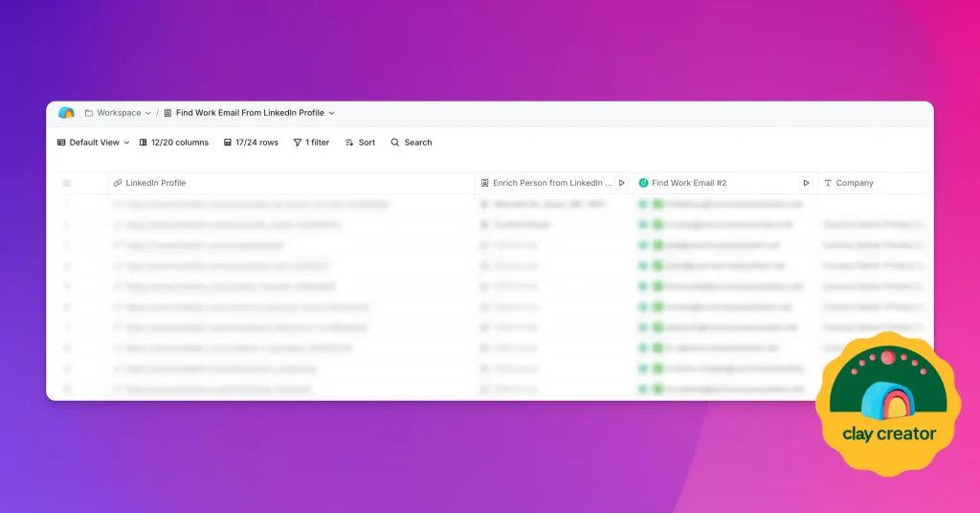
Task: Click the Clay logo icon
Action: pyautogui.click(x=66, y=113)
